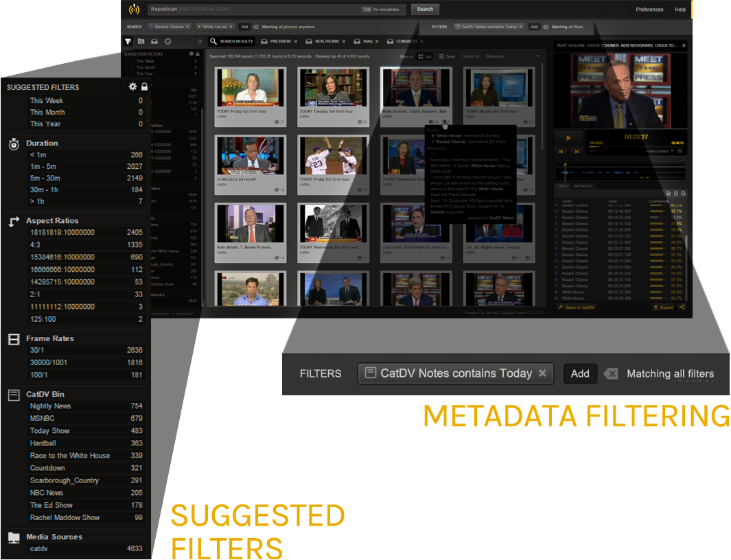Open the Auto debate, T. Boone Pickens thumbnail
This screenshot has height=560, width=731.
[251, 223]
